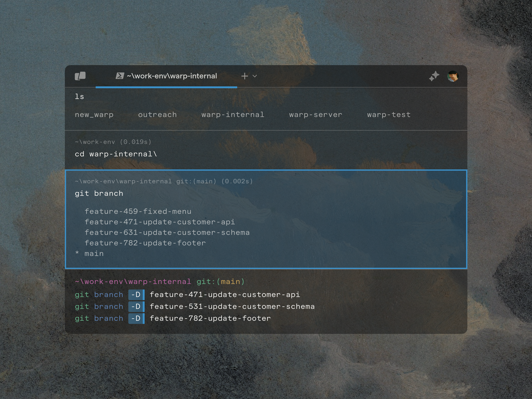Screen dimensions: 532x399
Task: Select the ~\work-env\warp-internal tab
Action: click(x=172, y=76)
